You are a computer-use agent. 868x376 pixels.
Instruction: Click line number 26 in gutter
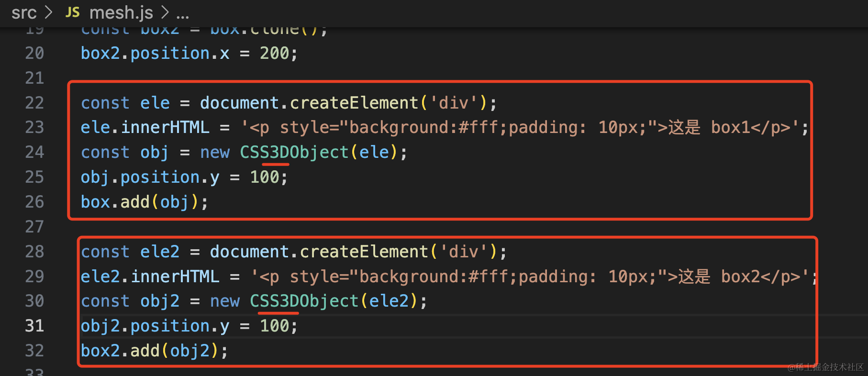pos(34,202)
